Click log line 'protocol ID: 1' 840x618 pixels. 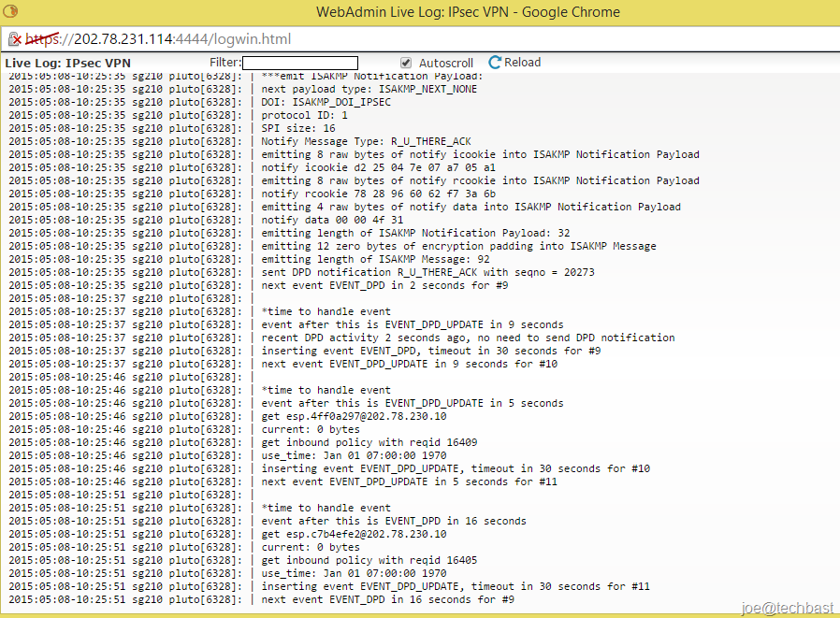(x=304, y=115)
